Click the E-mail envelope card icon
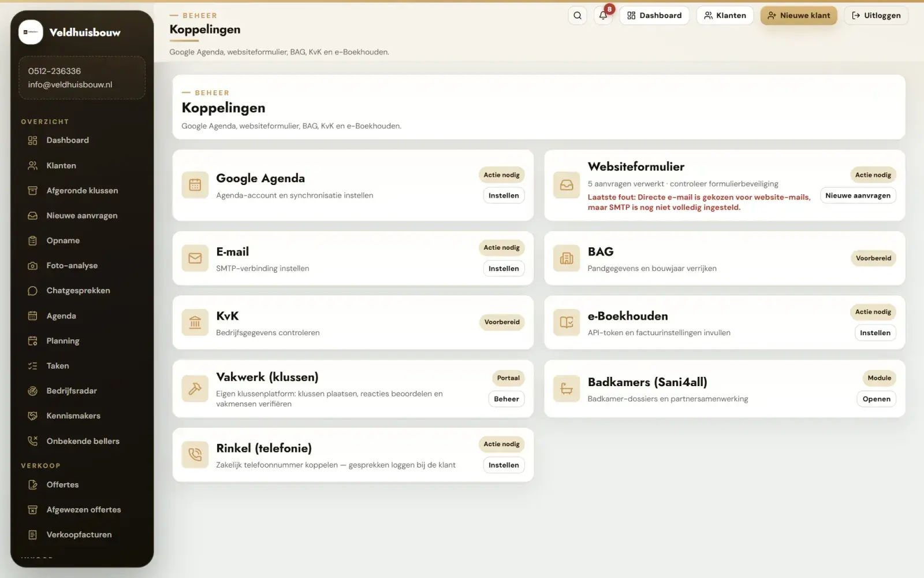The image size is (924, 578). (x=195, y=258)
